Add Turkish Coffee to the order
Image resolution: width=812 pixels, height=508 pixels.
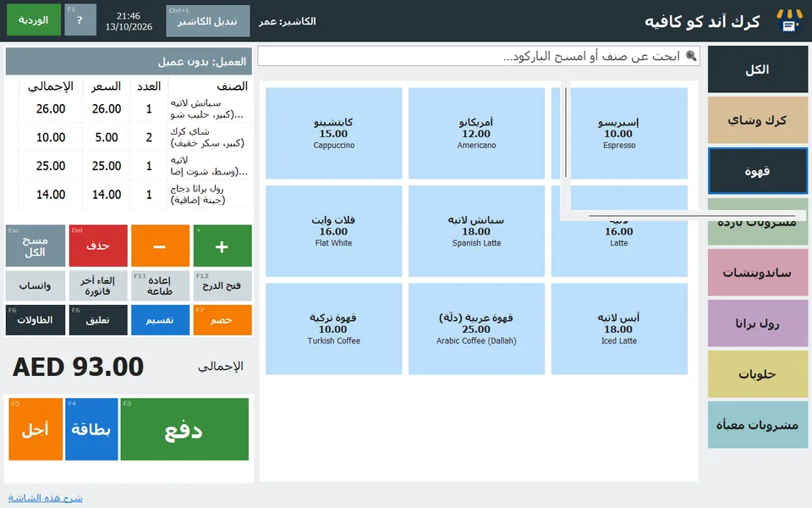[333, 329]
